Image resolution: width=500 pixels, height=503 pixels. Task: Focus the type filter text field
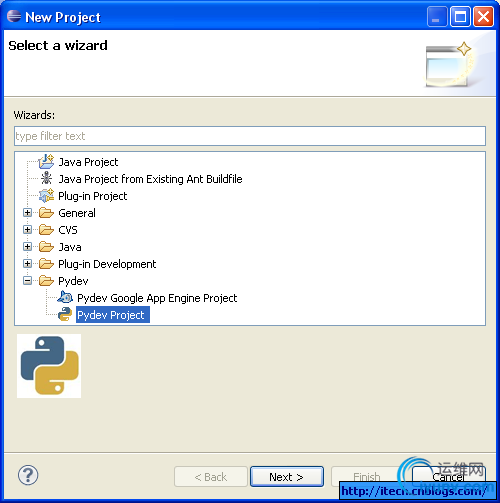pyautogui.click(x=250, y=136)
